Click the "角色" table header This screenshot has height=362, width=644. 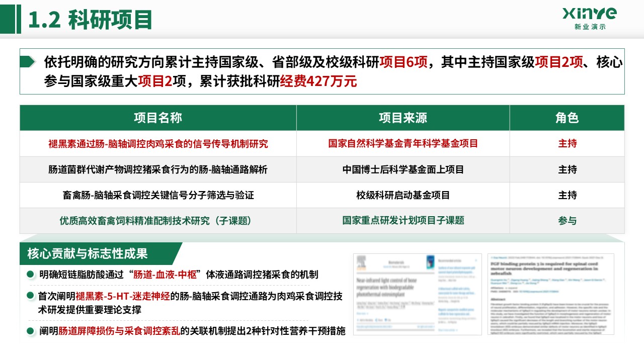tap(567, 118)
